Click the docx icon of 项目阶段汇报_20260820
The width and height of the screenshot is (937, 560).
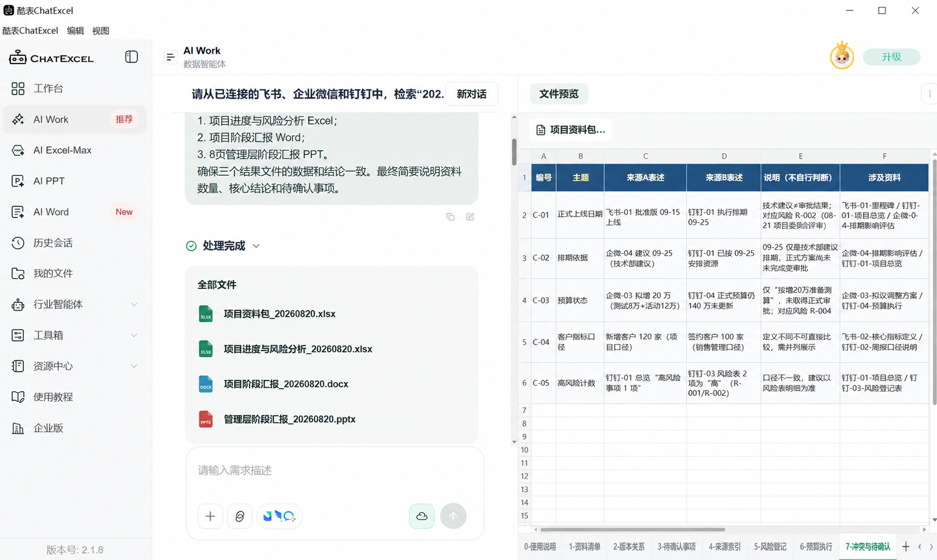(x=206, y=384)
